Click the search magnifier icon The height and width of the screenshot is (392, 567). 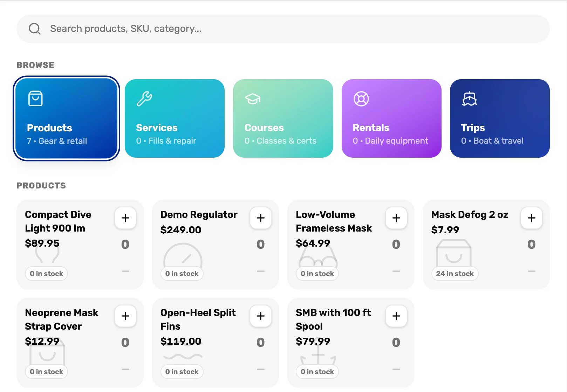35,29
